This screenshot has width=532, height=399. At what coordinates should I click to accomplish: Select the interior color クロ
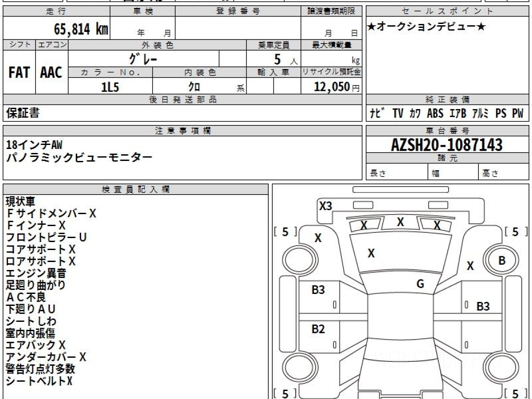point(194,87)
